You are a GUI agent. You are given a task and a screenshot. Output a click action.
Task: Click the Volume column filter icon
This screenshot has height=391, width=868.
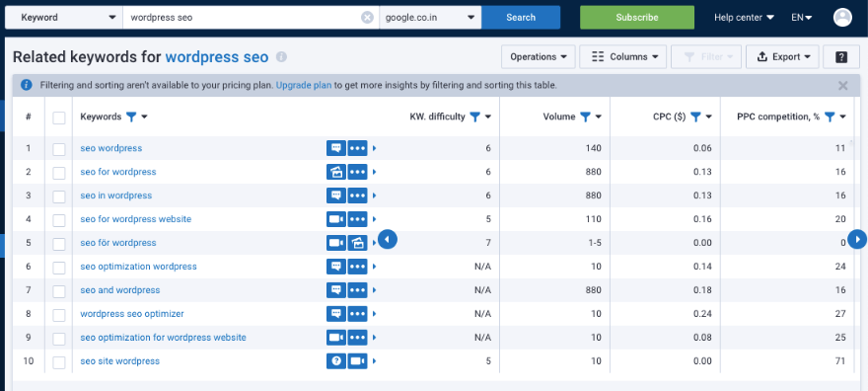pyautogui.click(x=585, y=117)
